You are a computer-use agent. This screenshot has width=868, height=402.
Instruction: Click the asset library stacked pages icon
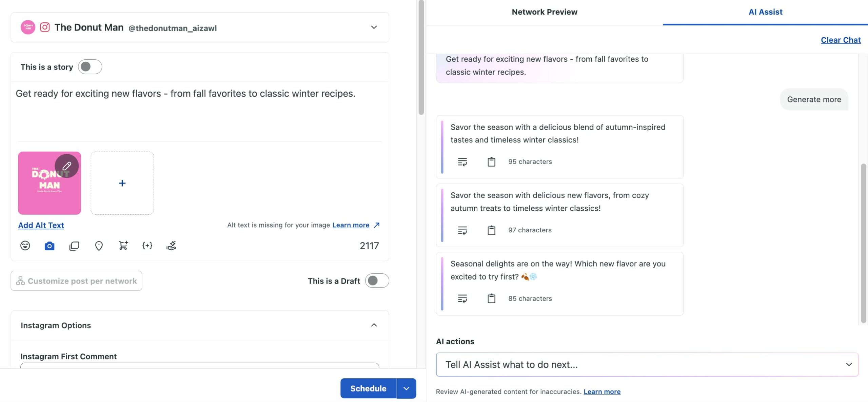pos(74,246)
